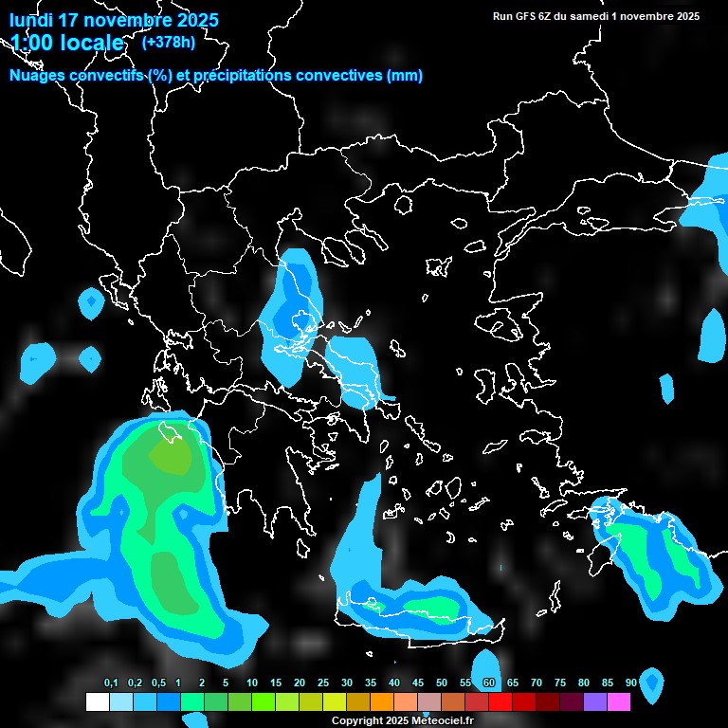This screenshot has height=728, width=728.
Task: Click the magenta swatch labeled 85
Action: [618, 701]
